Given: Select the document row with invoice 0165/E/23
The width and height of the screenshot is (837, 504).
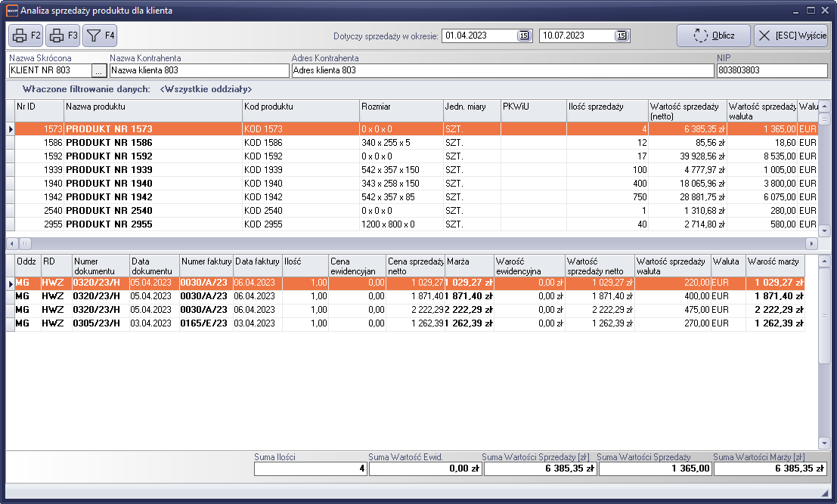Looking at the screenshot, I should (203, 323).
